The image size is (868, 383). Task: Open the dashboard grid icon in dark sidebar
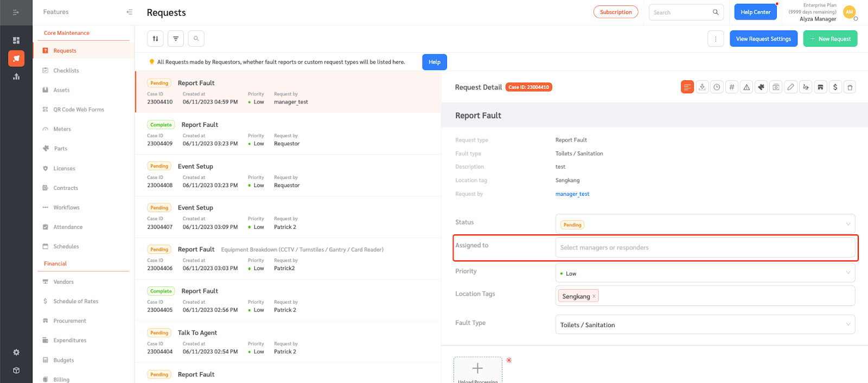pyautogui.click(x=16, y=41)
